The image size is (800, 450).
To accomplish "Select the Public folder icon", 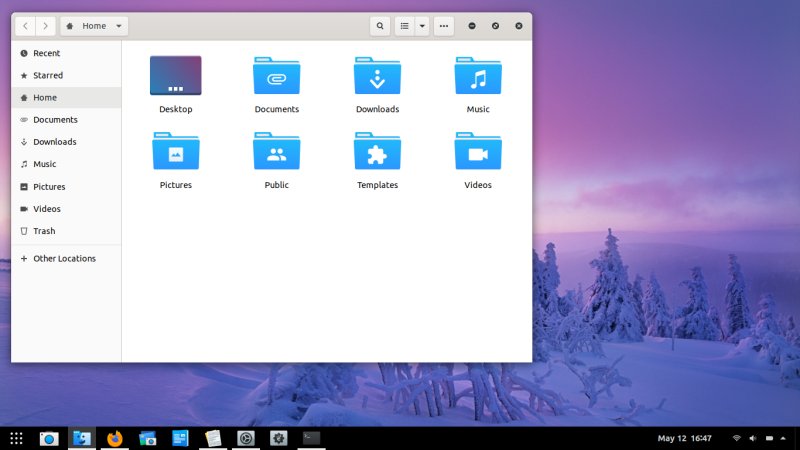I will click(x=277, y=152).
